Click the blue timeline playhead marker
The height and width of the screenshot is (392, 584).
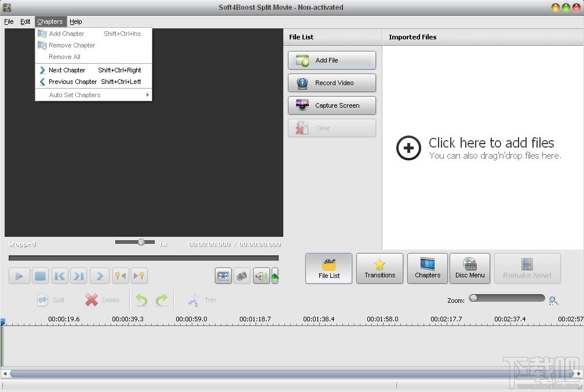click(x=3, y=321)
